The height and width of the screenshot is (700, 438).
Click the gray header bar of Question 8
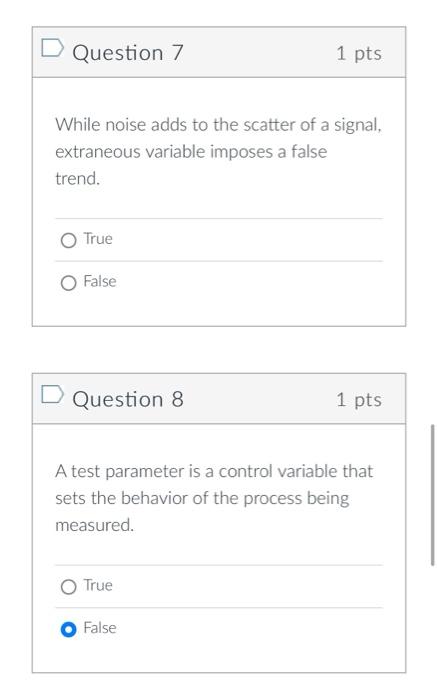[x=219, y=399]
